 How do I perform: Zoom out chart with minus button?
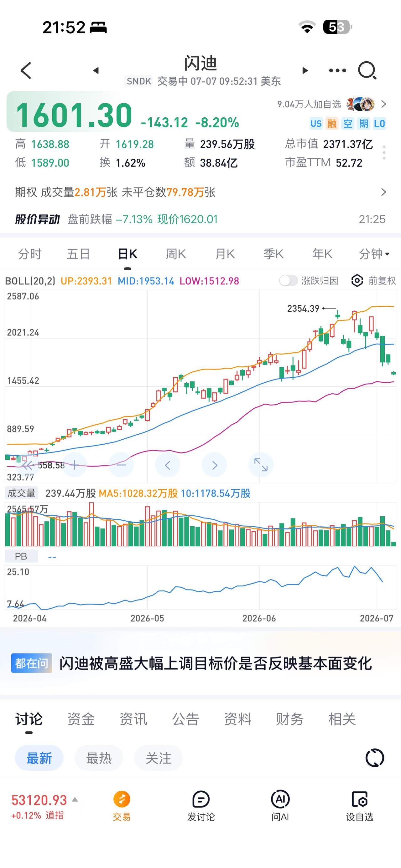coord(121,465)
